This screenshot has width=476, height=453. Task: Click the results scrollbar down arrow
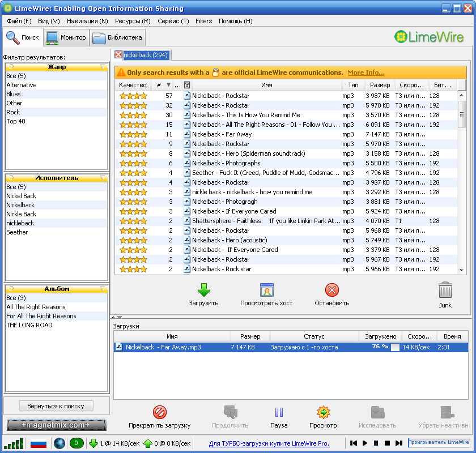point(462,270)
